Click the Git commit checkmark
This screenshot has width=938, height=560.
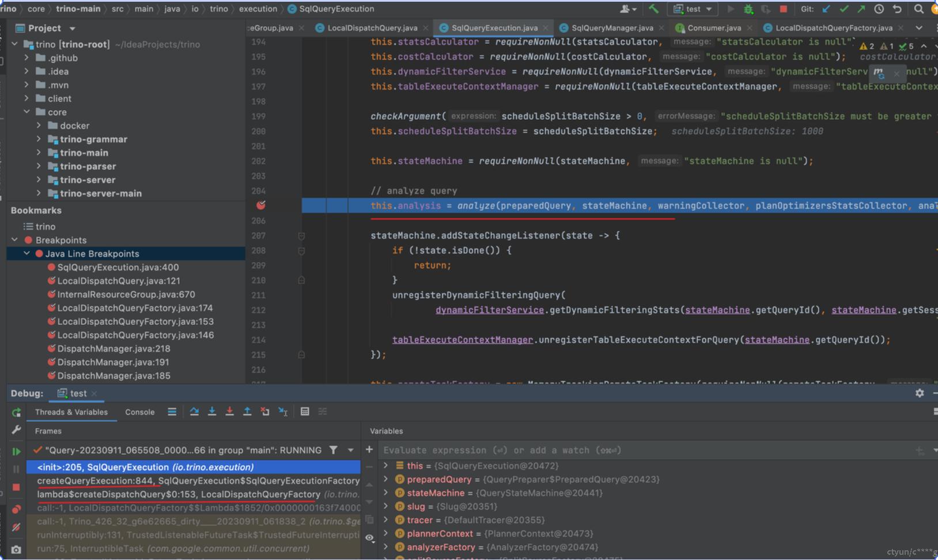point(844,9)
